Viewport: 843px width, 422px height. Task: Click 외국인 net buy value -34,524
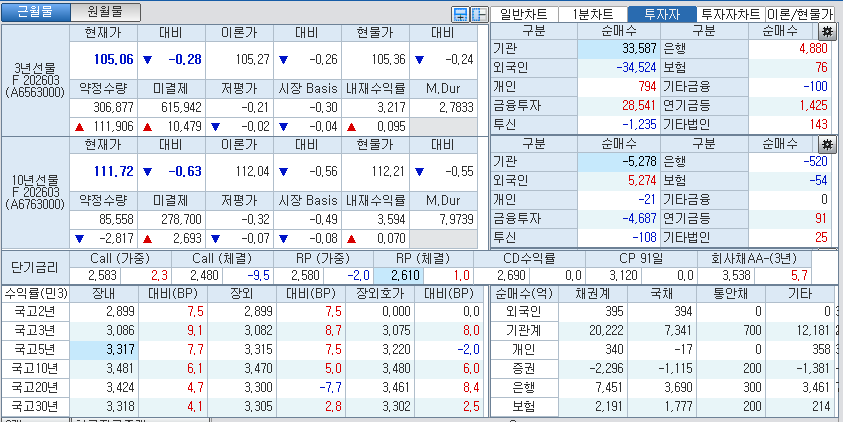coord(618,68)
